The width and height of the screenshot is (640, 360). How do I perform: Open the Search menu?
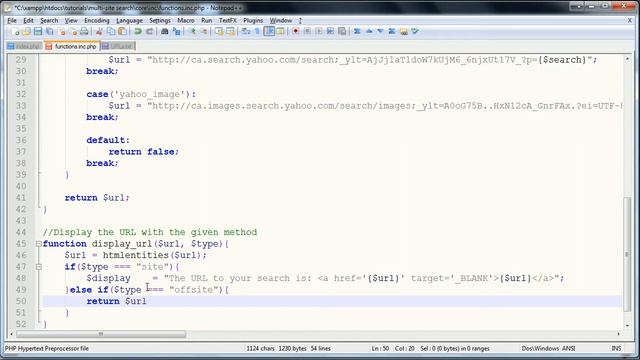point(49,20)
